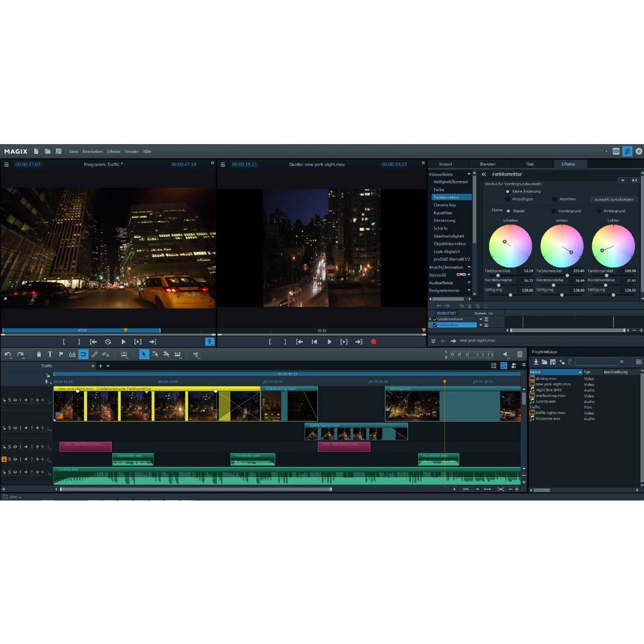Click the undo arrow in timeline toolbar

pos(8,355)
